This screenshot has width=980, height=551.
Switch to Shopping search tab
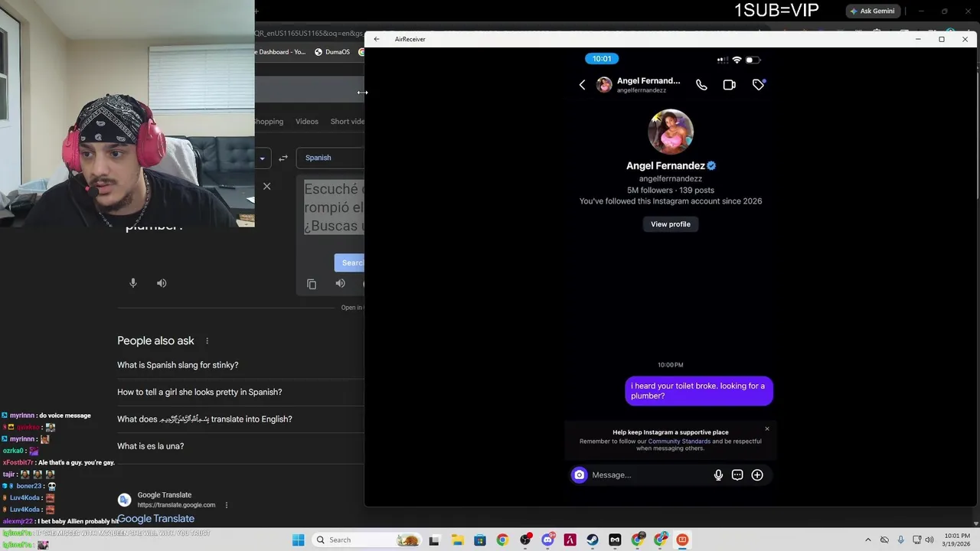[x=269, y=122]
